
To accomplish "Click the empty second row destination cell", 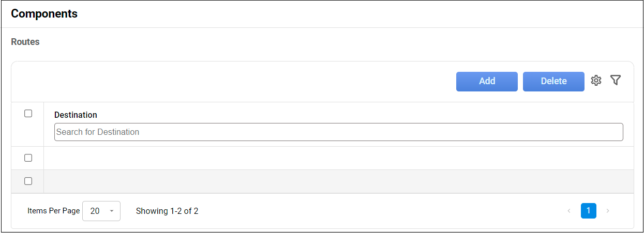I will coord(338,181).
